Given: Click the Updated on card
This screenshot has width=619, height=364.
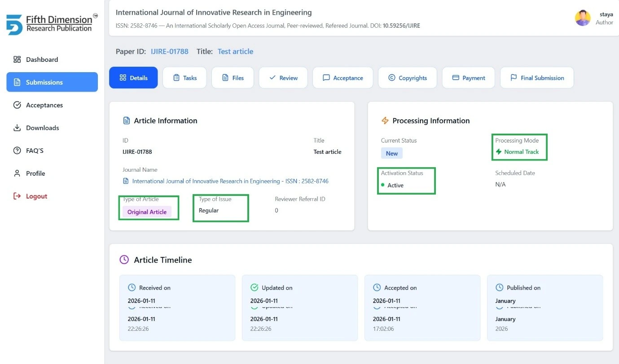Looking at the screenshot, I should 300,308.
